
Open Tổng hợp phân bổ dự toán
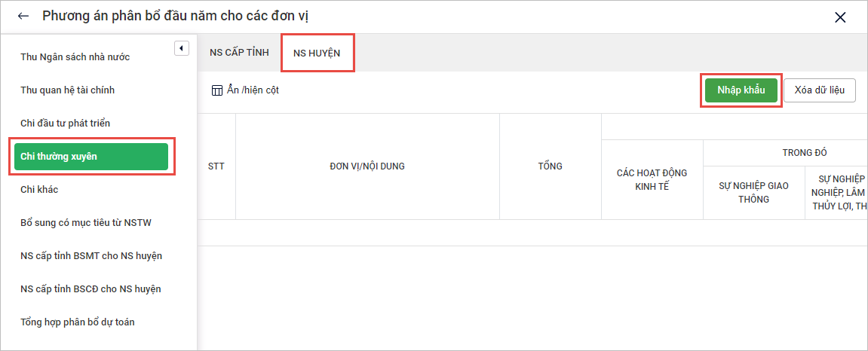(x=78, y=322)
